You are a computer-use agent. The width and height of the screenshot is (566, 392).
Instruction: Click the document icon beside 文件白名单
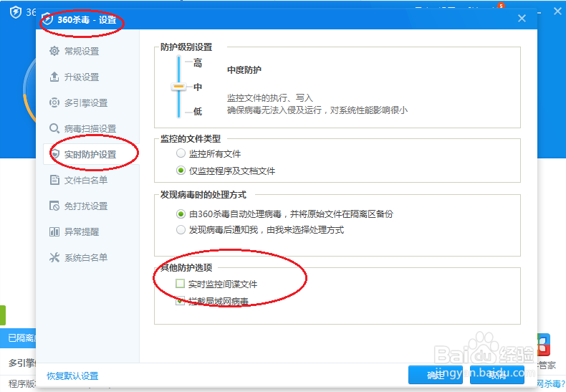point(54,180)
